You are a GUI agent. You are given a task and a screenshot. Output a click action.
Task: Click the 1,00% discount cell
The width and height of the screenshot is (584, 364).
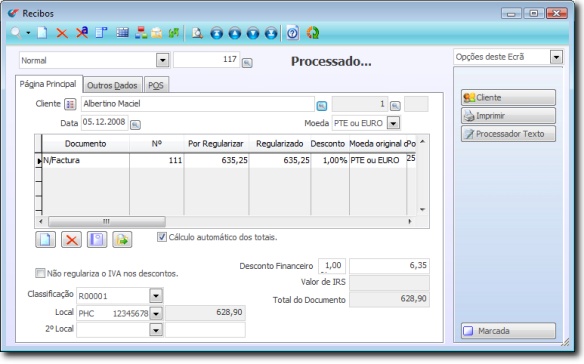[x=329, y=161]
